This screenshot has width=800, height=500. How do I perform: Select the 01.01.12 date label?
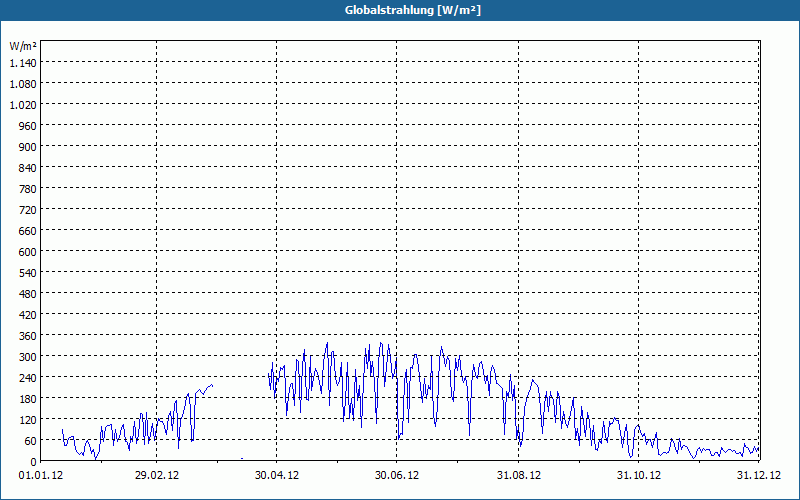(x=41, y=476)
